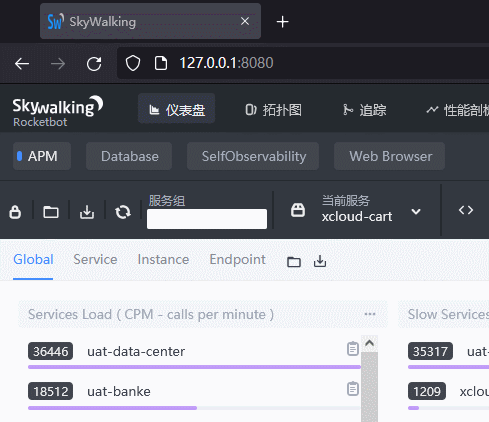The width and height of the screenshot is (489, 422).
Task: Click the shield tracking protection icon
Action: 133,63
